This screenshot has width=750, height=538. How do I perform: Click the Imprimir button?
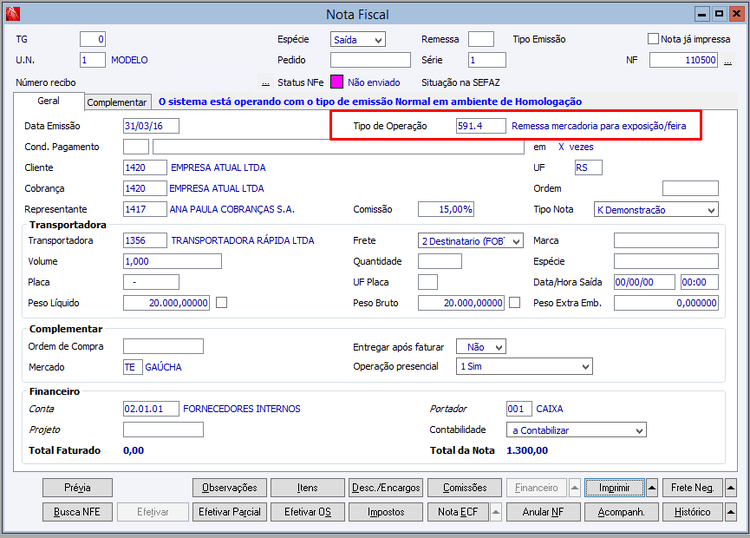point(615,488)
